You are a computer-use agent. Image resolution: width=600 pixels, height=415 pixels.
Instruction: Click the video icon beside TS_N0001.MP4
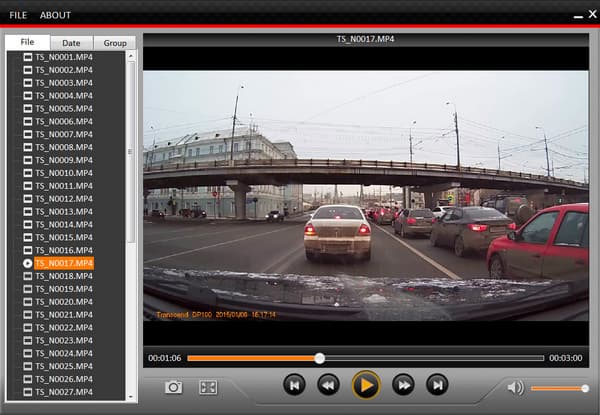click(x=28, y=57)
